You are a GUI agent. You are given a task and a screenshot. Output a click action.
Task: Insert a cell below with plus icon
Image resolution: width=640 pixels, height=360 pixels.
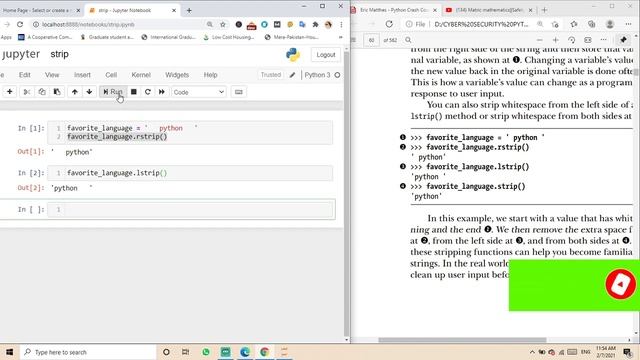[9, 92]
